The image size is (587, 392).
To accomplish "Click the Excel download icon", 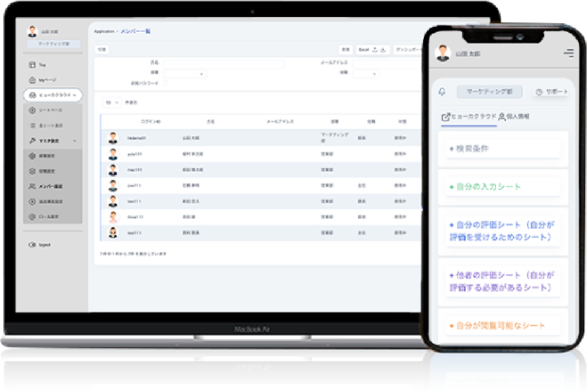I will (x=383, y=50).
